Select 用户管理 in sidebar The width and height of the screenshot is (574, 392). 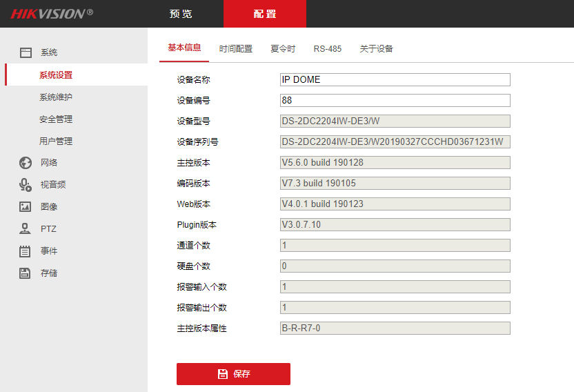tap(56, 141)
